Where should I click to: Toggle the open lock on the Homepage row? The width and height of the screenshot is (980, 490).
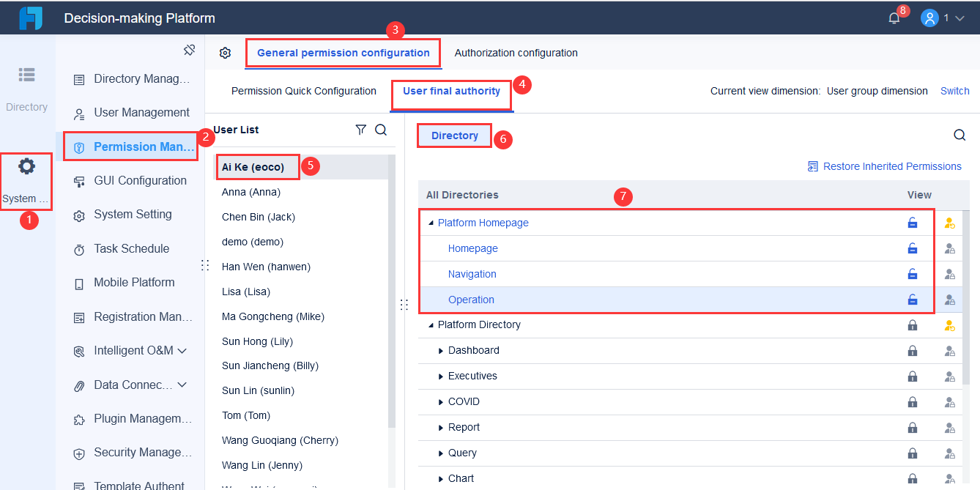[x=913, y=248]
